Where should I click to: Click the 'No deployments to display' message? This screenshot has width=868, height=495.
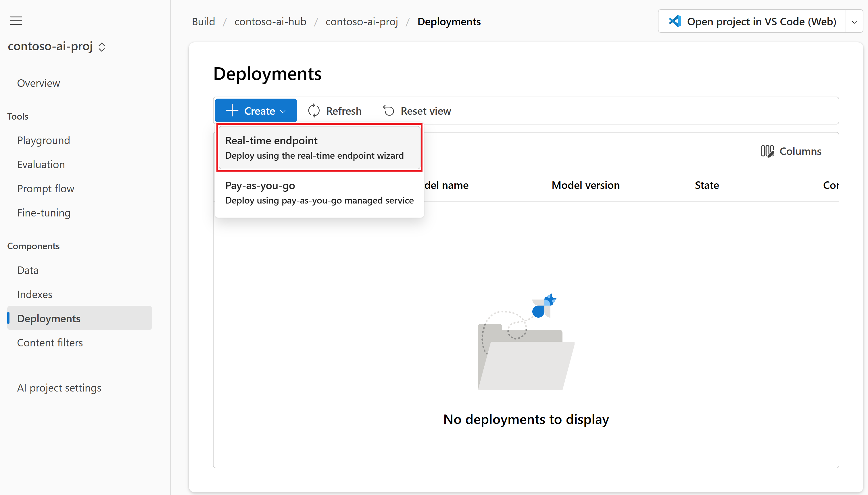point(526,419)
